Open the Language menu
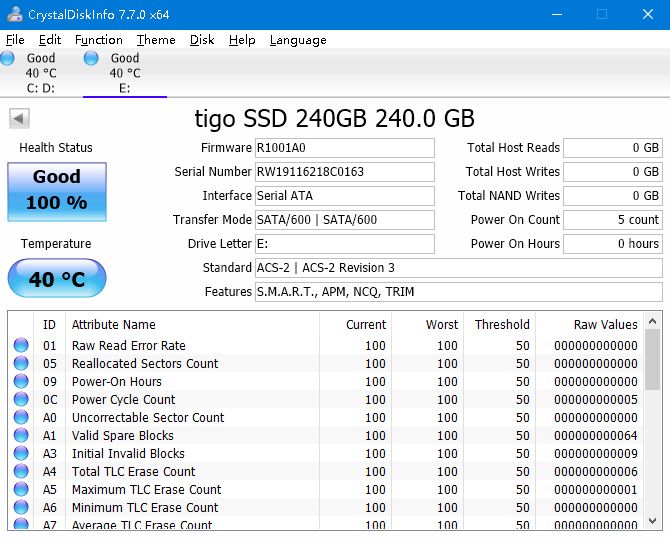This screenshot has height=538, width=670. tap(298, 40)
